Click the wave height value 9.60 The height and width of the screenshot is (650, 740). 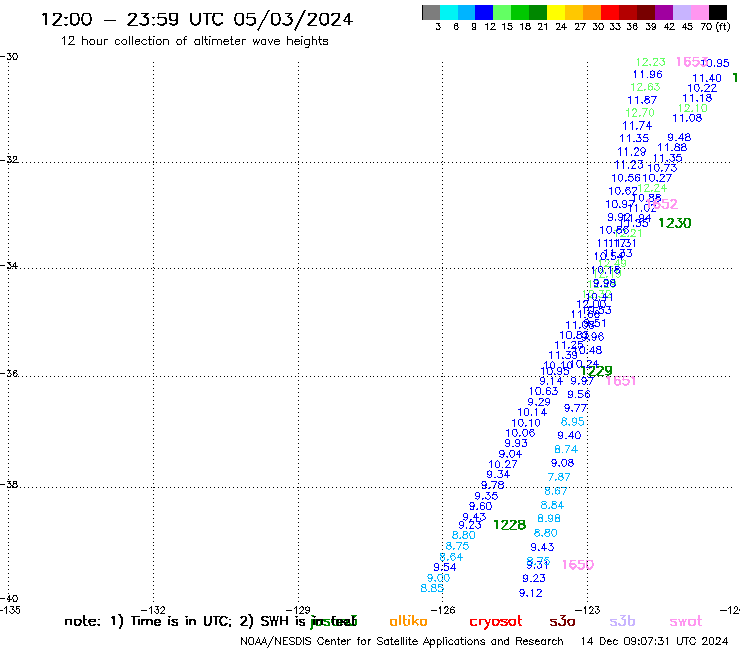(480, 506)
